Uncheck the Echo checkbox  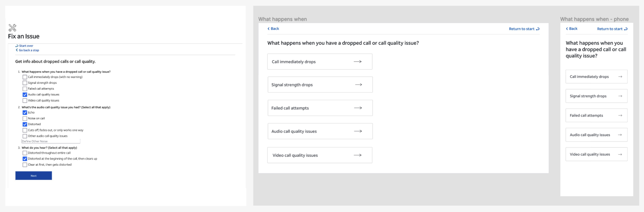tap(25, 112)
